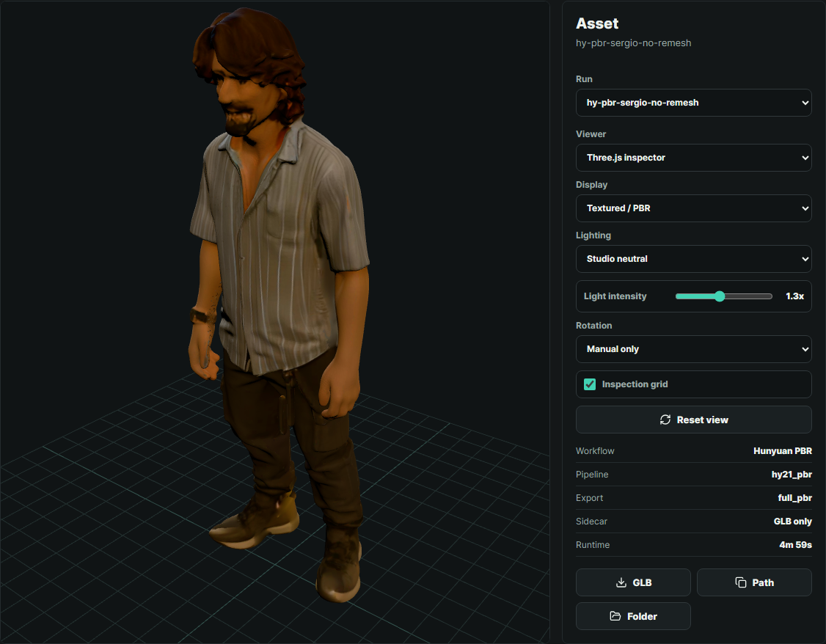The width and height of the screenshot is (826, 644).
Task: Click the Light intensity slider handle
Action: tap(720, 296)
